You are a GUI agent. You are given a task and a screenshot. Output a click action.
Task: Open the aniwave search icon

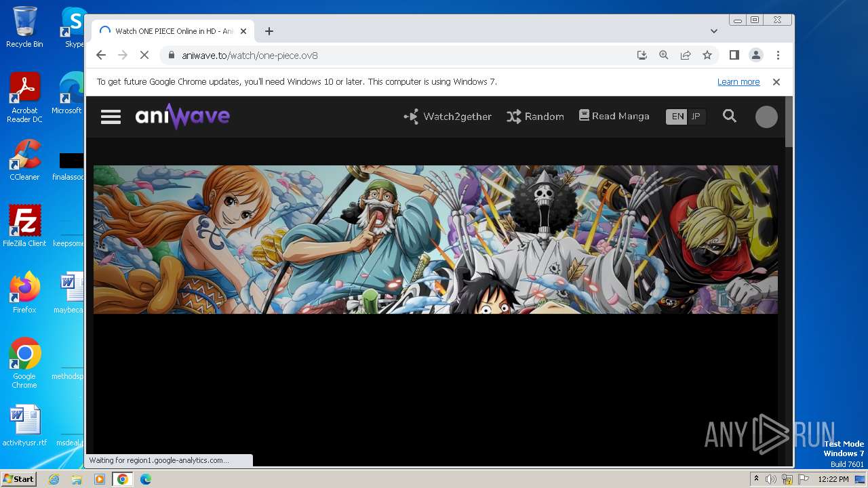coord(730,116)
